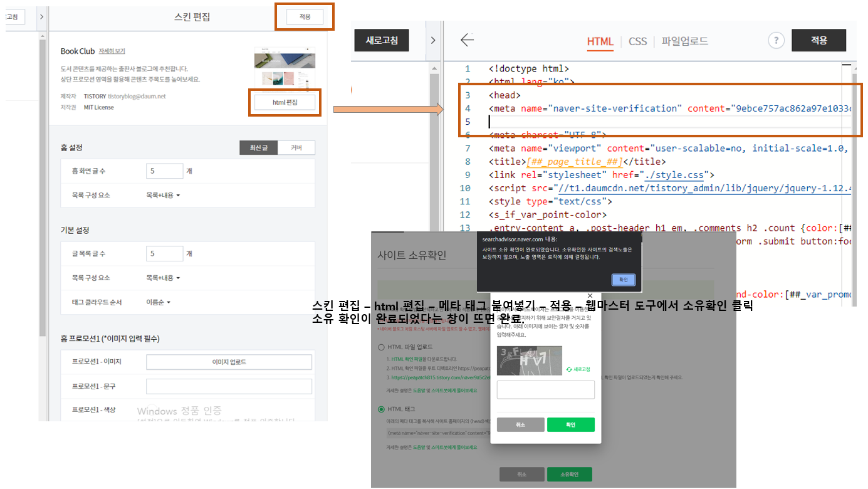Select the 커버 home setting tab
The height and width of the screenshot is (489, 868).
coord(296,148)
